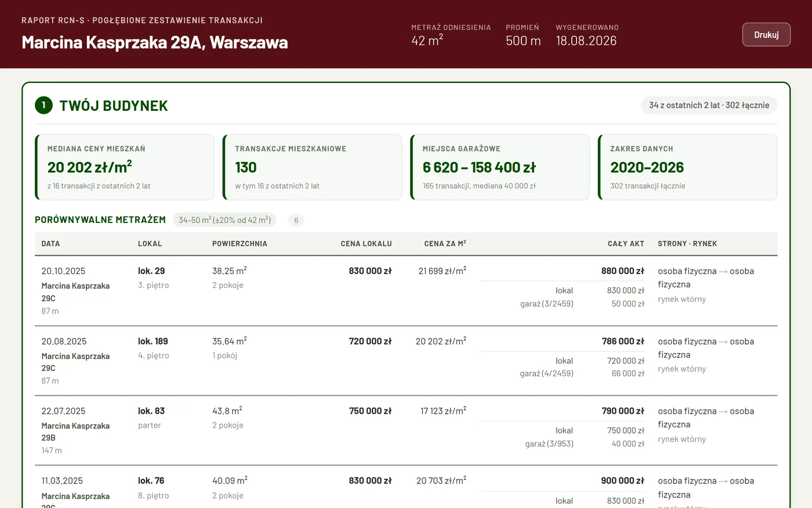Screen dimensions: 812x508
Task: Select the Mediana ceny mieszkań card
Action: (x=125, y=167)
